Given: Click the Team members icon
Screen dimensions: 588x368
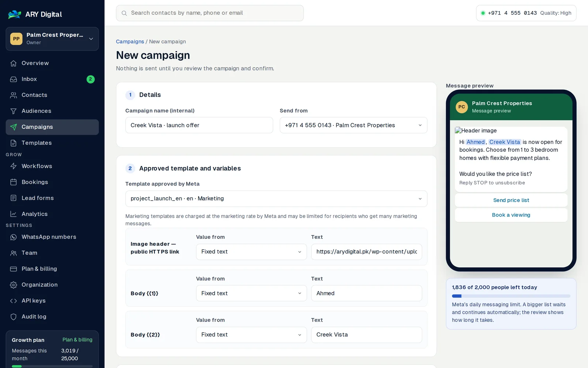Looking at the screenshot, I should point(14,253).
